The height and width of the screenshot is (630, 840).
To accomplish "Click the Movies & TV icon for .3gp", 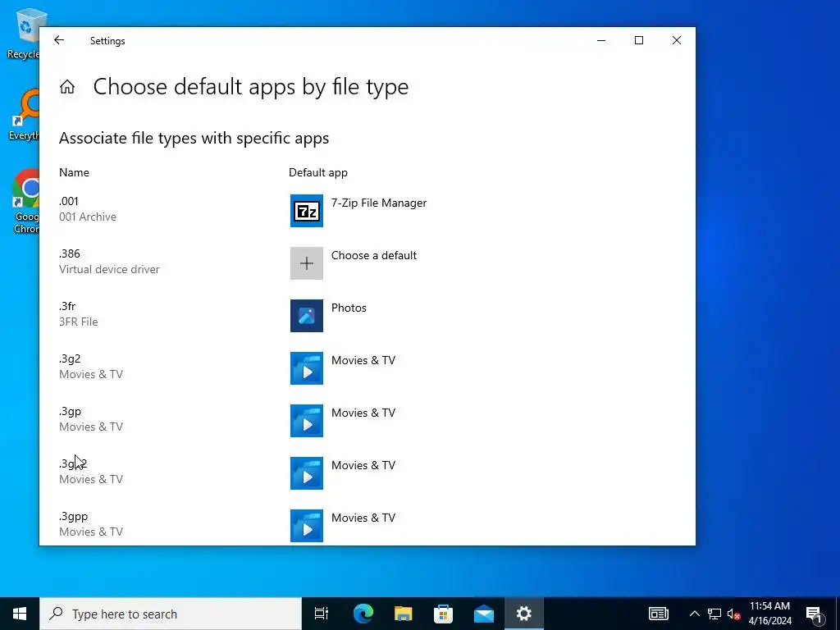I will tap(307, 421).
